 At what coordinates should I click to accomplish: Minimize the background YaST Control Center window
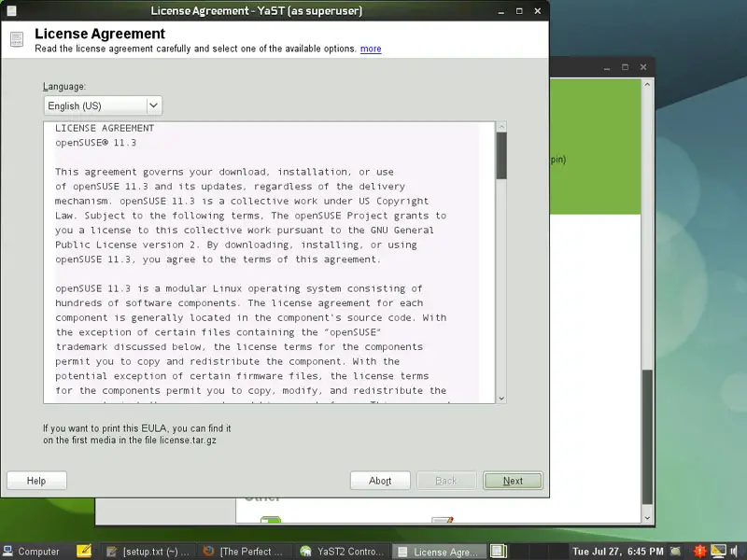click(606, 67)
